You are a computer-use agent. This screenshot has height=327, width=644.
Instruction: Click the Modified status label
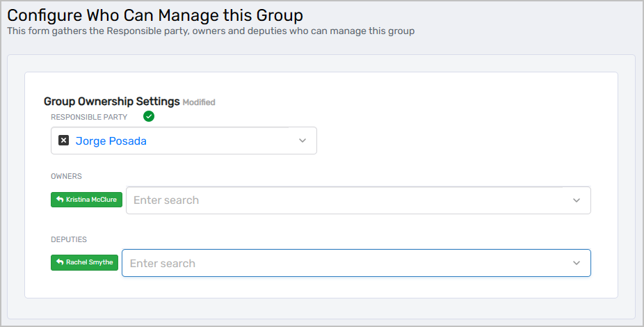pyautogui.click(x=199, y=102)
